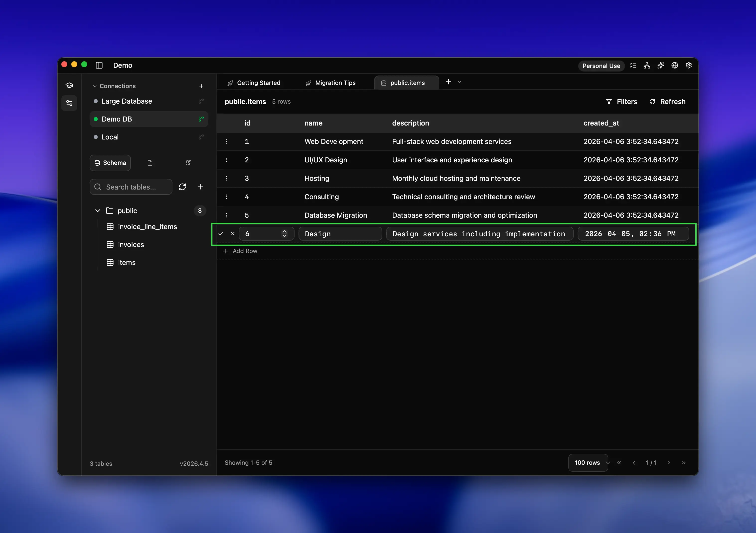Click the globe icon in the title bar
The image size is (756, 533).
click(675, 66)
